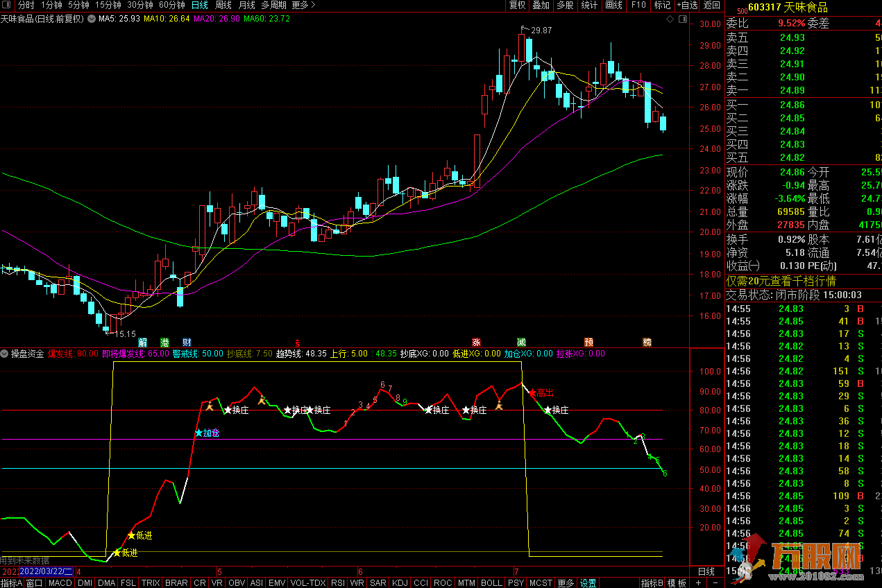Click the 财 financial marker icon
This screenshot has height=588, width=882.
tap(186, 342)
